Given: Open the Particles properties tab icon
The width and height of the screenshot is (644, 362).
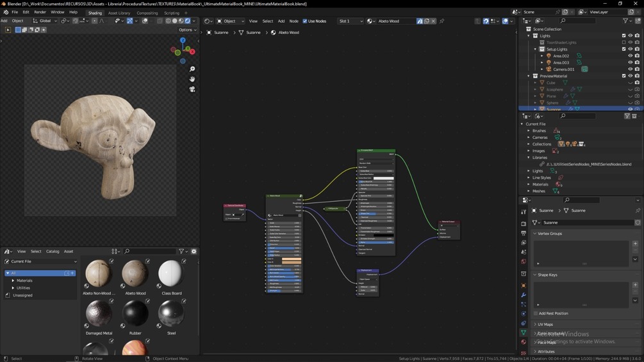Looking at the screenshot, I should click(524, 304).
